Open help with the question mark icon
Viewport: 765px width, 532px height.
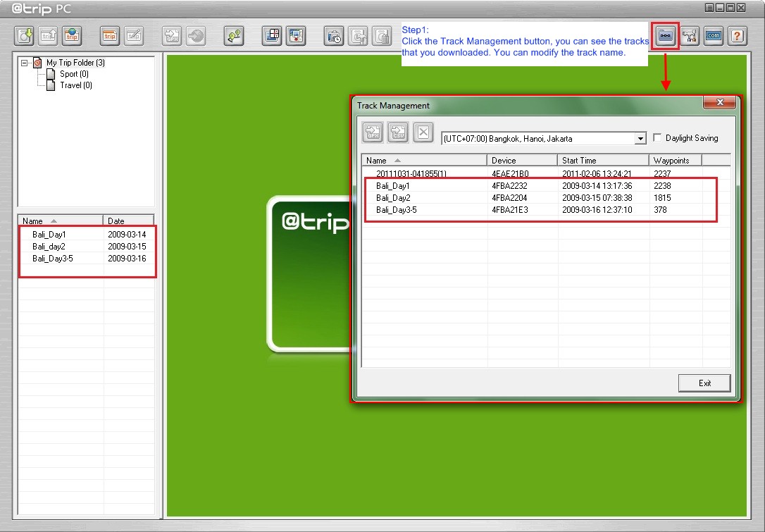click(x=738, y=36)
